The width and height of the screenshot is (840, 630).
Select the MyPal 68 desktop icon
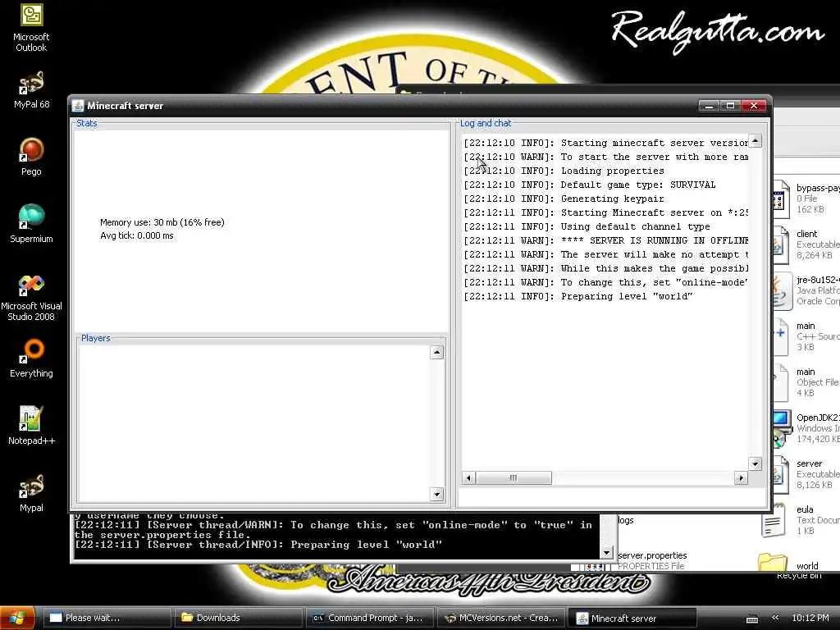point(31,90)
